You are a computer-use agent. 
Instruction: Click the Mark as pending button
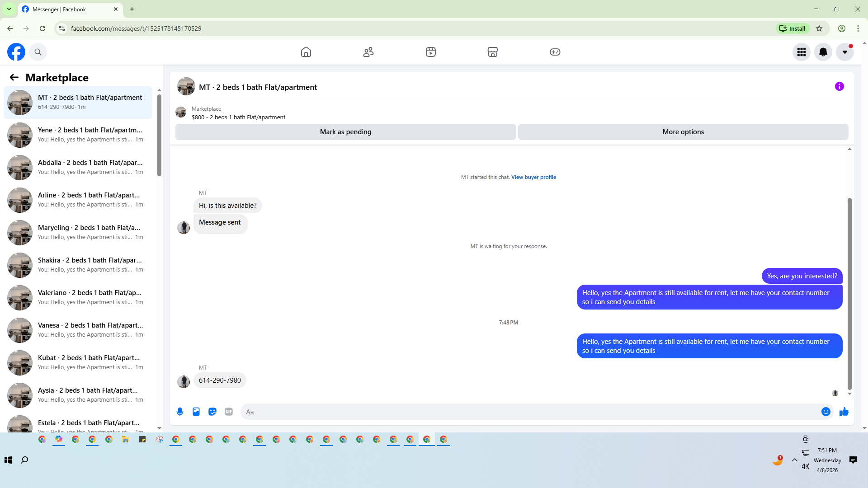(345, 132)
